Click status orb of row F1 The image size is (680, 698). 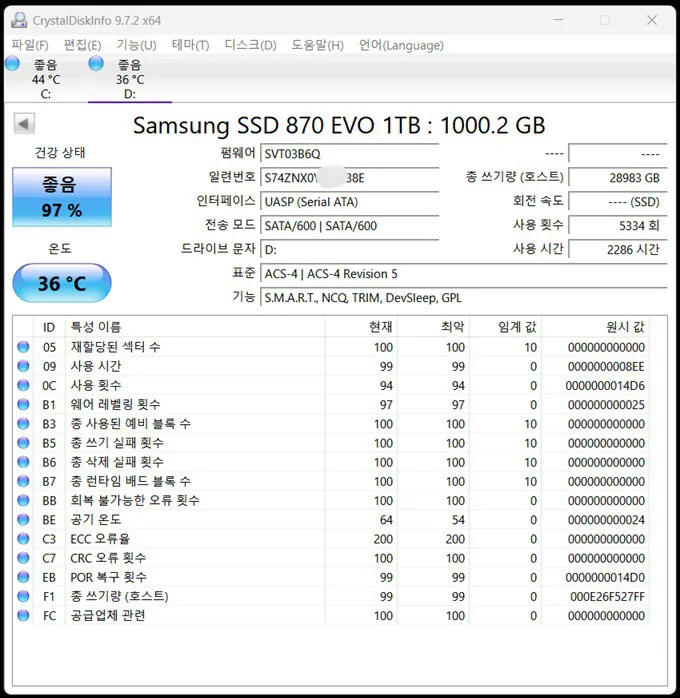coord(23,596)
